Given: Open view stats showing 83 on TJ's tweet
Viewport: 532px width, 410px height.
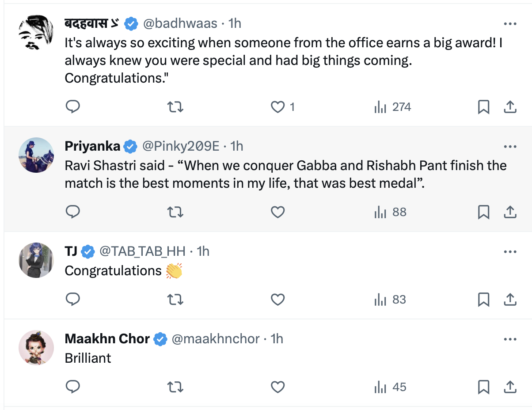Looking at the screenshot, I should point(390,300).
